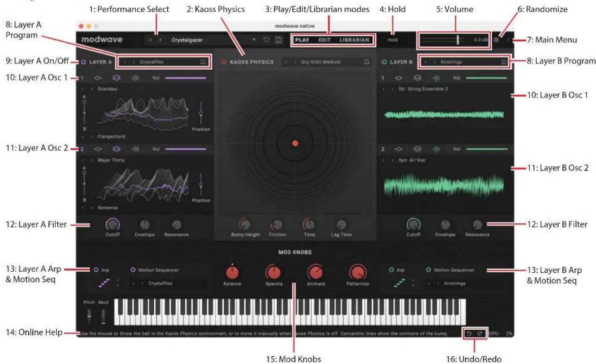Switch to LIBRARIAN mode
Viewport: 596px width, 364px height.
(355, 40)
